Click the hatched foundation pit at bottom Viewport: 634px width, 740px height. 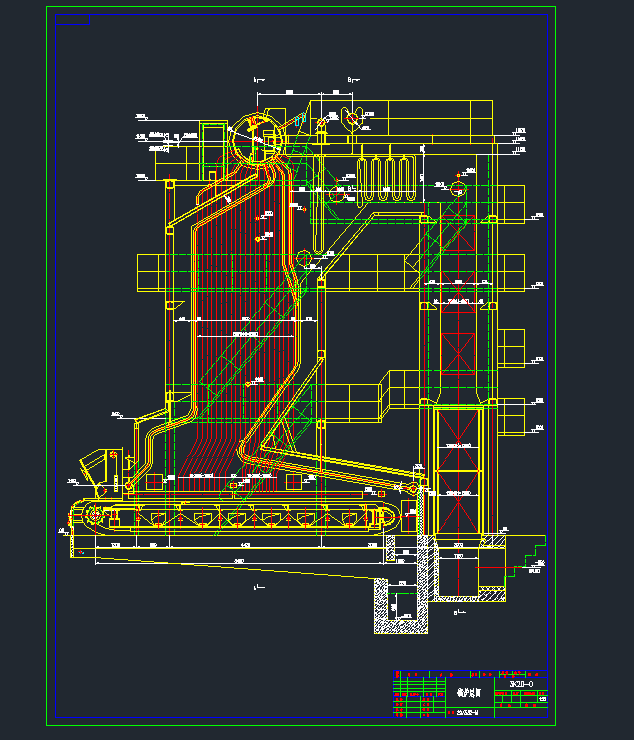coord(400,605)
